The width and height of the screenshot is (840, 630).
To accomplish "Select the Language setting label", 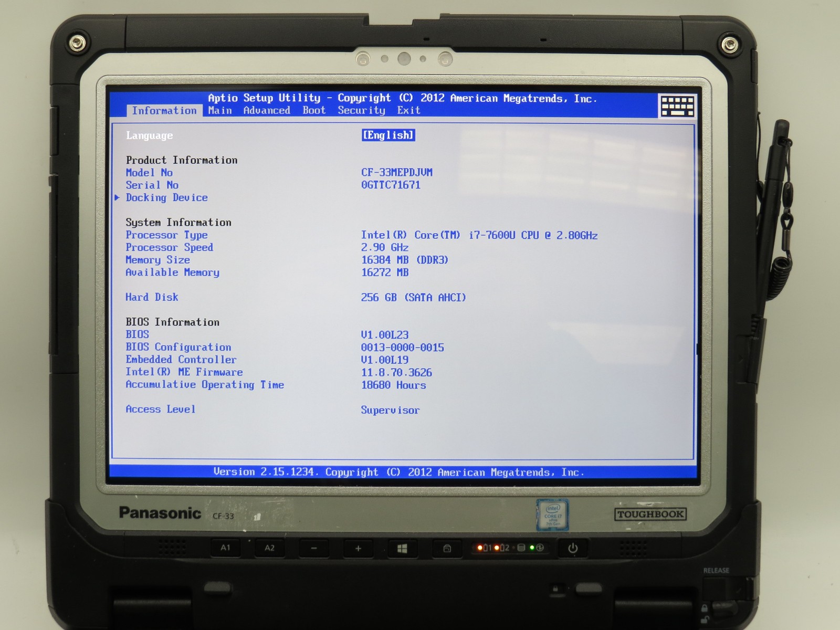I will (149, 136).
